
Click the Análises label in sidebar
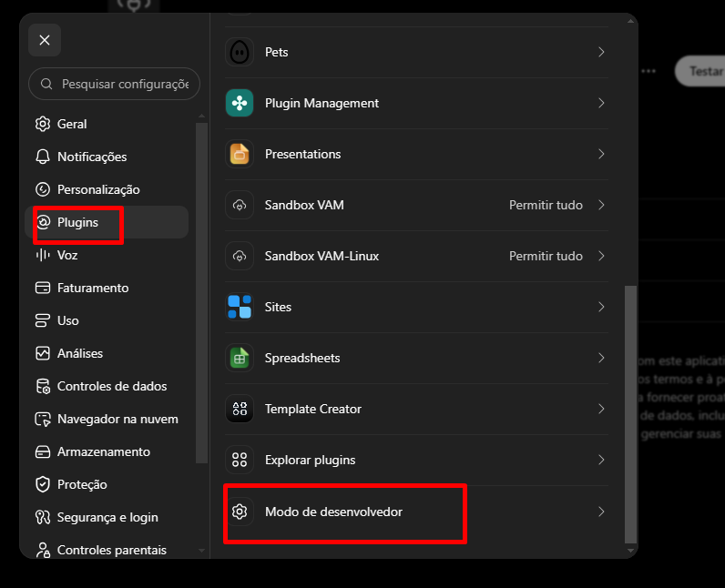[80, 353]
